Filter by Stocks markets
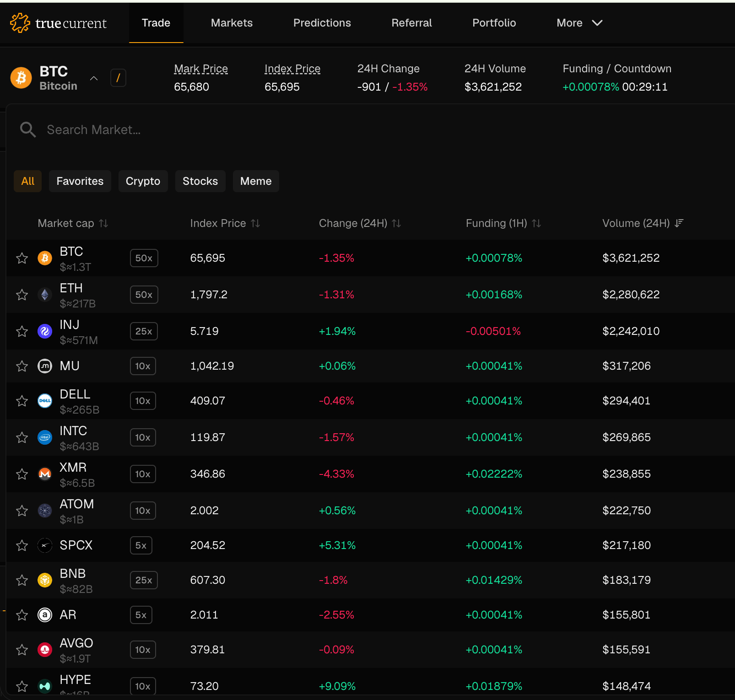The height and width of the screenshot is (700, 735). [200, 181]
